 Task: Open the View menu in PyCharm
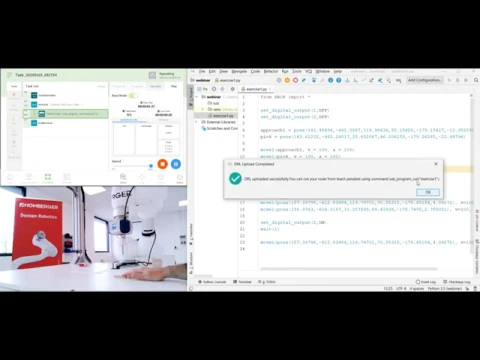tap(223, 71)
